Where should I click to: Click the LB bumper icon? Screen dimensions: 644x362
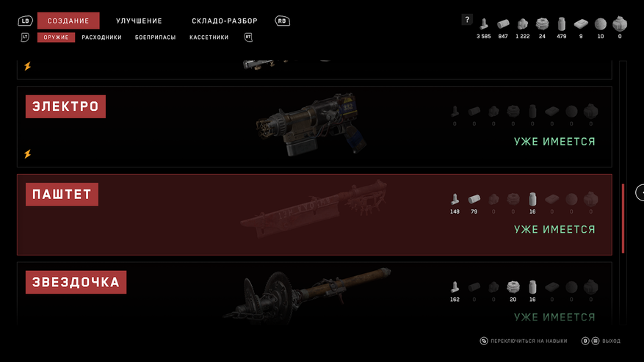pos(26,21)
